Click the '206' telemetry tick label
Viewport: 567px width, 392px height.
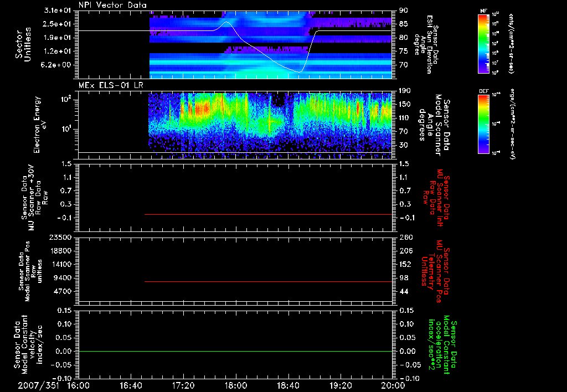click(405, 251)
